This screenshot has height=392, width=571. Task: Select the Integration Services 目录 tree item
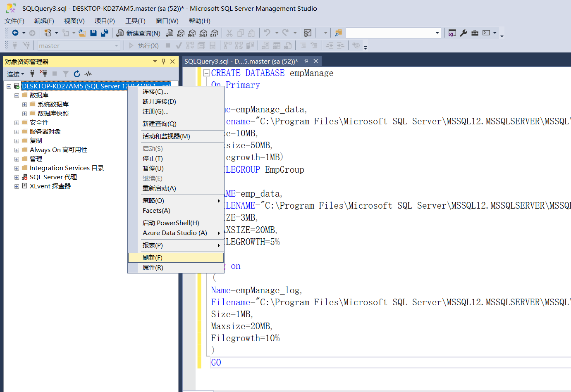click(67, 168)
